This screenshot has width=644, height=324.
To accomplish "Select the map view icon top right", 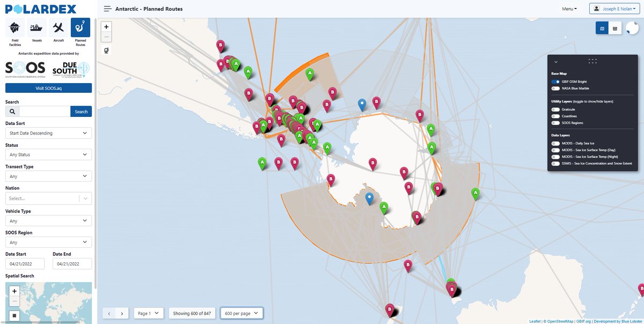I will (601, 27).
